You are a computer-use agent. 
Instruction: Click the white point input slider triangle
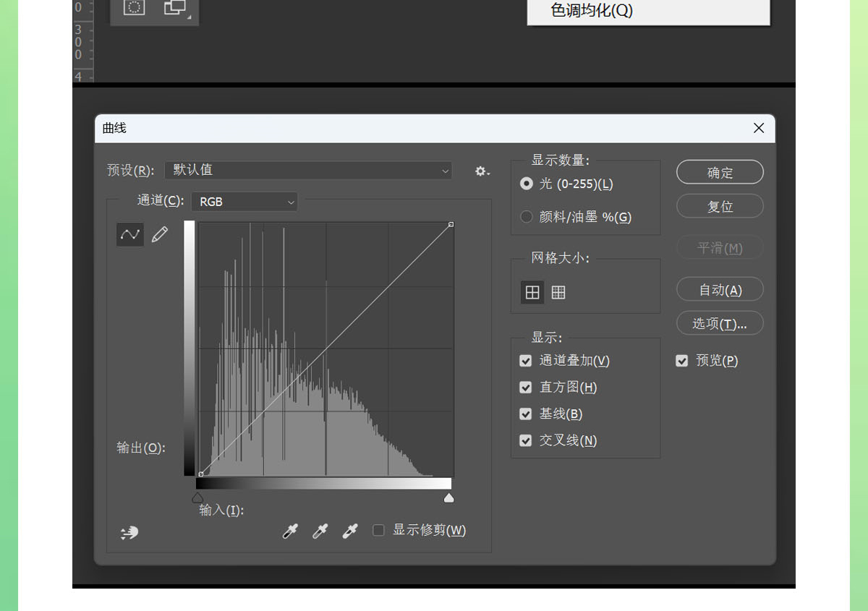448,497
